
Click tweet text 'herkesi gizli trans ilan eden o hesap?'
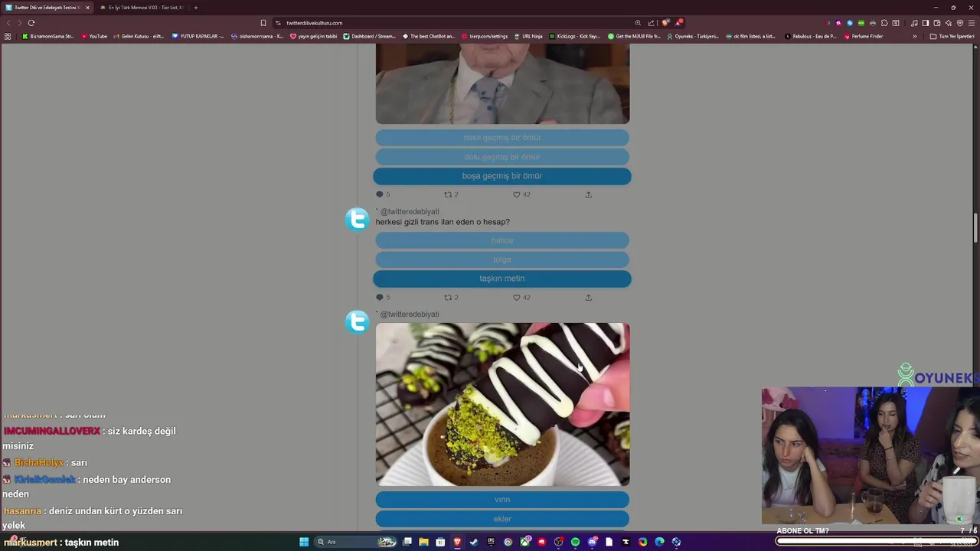tap(443, 222)
